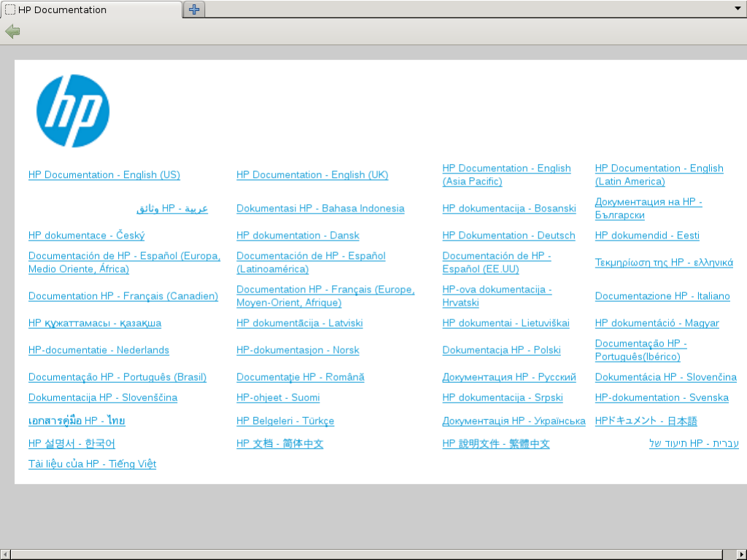Screen dimensions: 747x560
Task: Open Documentation HP - Français (Canadien) link
Action: pyautogui.click(x=123, y=296)
